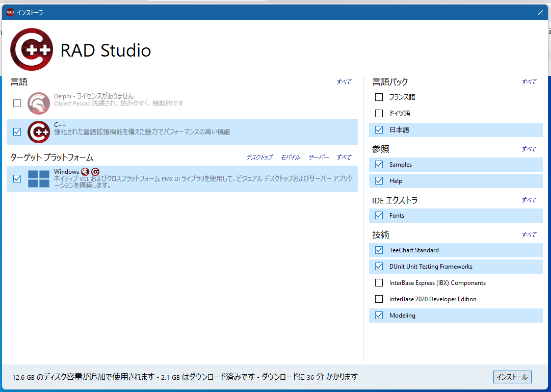
Task: Click すべて link for 技術 section
Action: (529, 234)
